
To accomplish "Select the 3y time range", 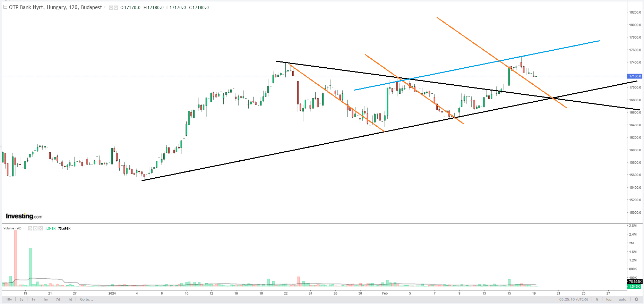I will (x=22, y=299).
